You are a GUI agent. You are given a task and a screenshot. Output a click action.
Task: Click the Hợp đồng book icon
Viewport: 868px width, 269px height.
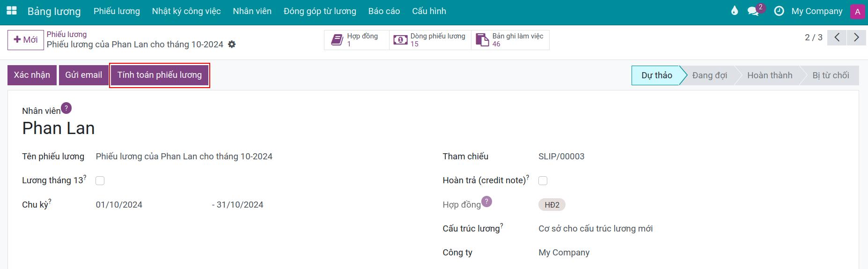point(337,40)
